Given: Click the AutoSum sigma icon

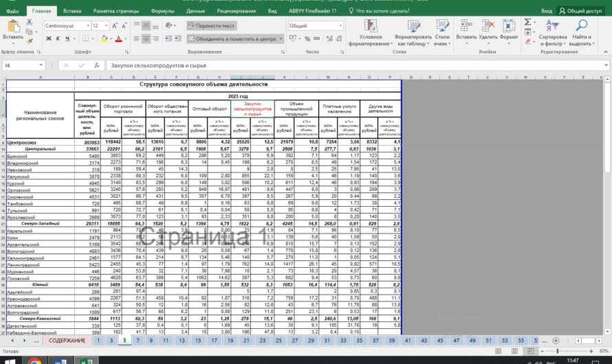Looking at the screenshot, I should pyautogui.click(x=527, y=22).
